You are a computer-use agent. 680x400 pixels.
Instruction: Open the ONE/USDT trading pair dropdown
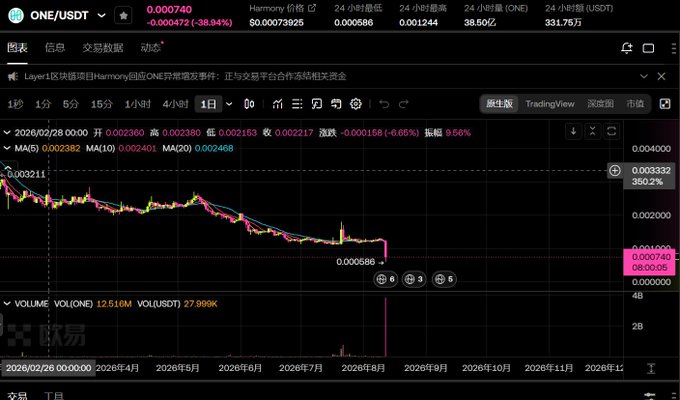101,16
